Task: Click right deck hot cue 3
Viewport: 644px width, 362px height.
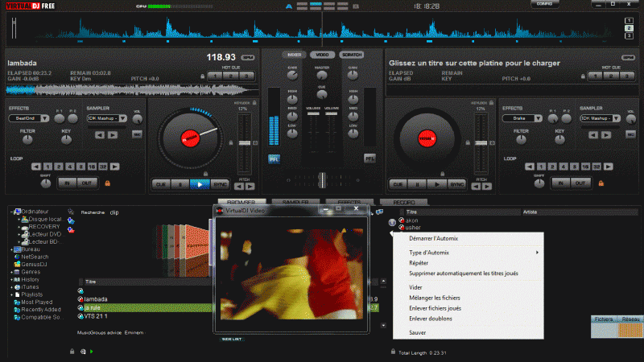Action: click(x=627, y=76)
